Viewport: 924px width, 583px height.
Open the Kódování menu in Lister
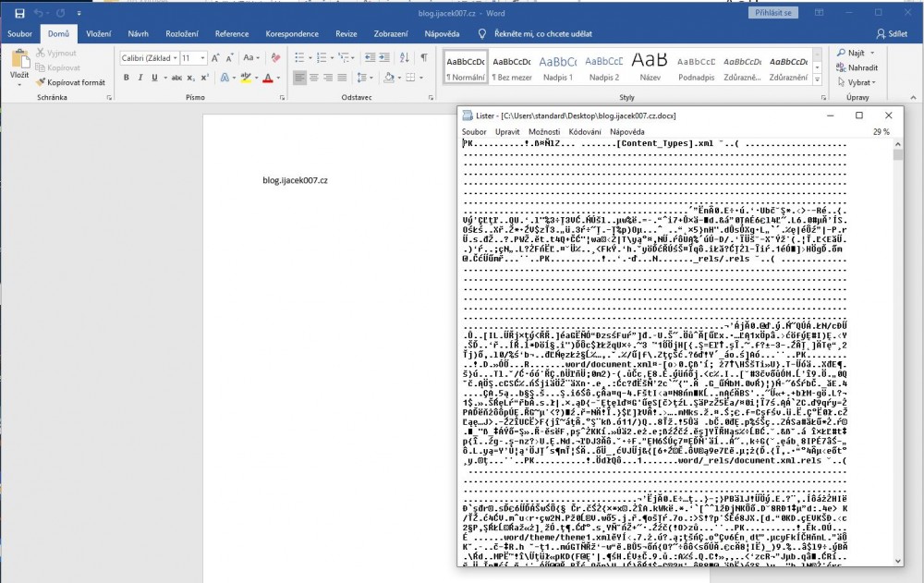(x=584, y=132)
